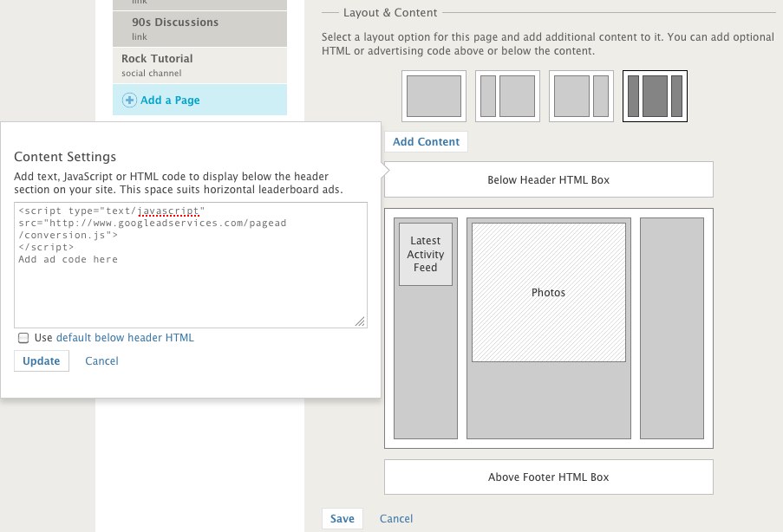
Task: Click the Update button in Content Settings
Action: 42,360
